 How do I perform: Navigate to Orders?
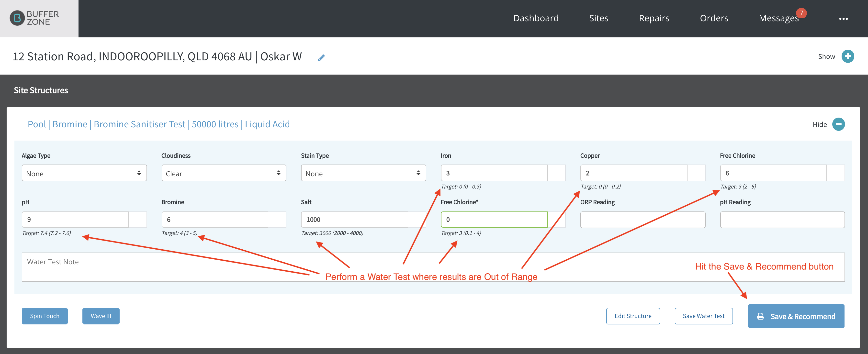[x=714, y=18]
